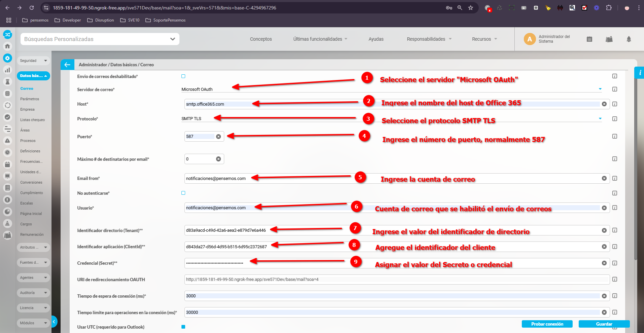Open the home icon in sidebar
This screenshot has height=333, width=644.
pyautogui.click(x=7, y=46)
